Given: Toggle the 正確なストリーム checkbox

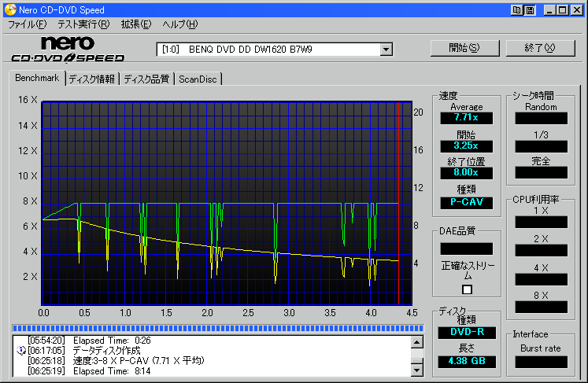Looking at the screenshot, I should coord(467,289).
